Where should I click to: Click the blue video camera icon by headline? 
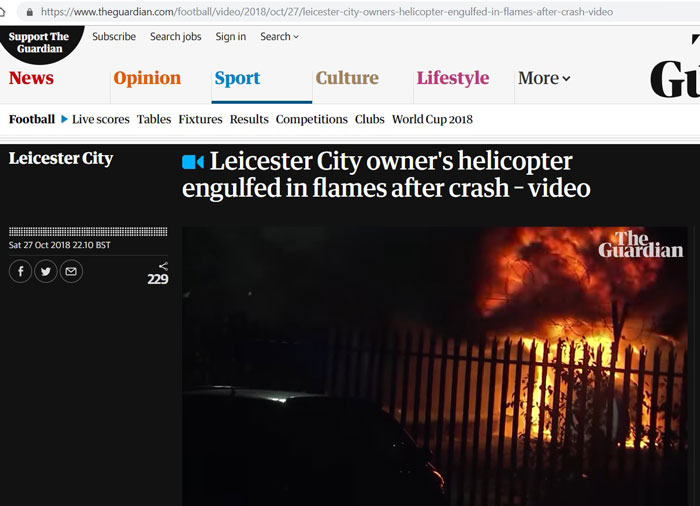[193, 162]
